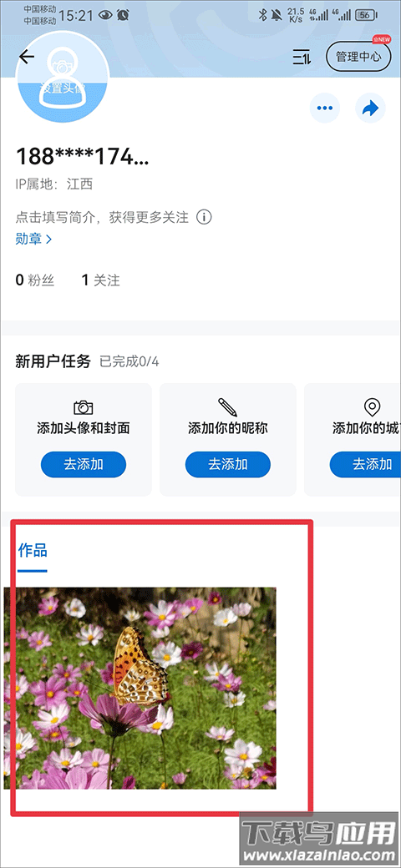Screen dimensions: 401x868
Task: Tap the profile avatar to set photo
Action: pos(62,78)
